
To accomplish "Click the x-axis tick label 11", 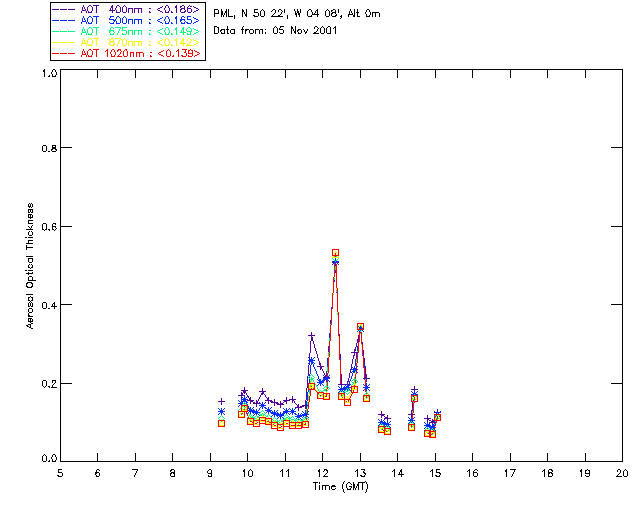I will tap(285, 473).
